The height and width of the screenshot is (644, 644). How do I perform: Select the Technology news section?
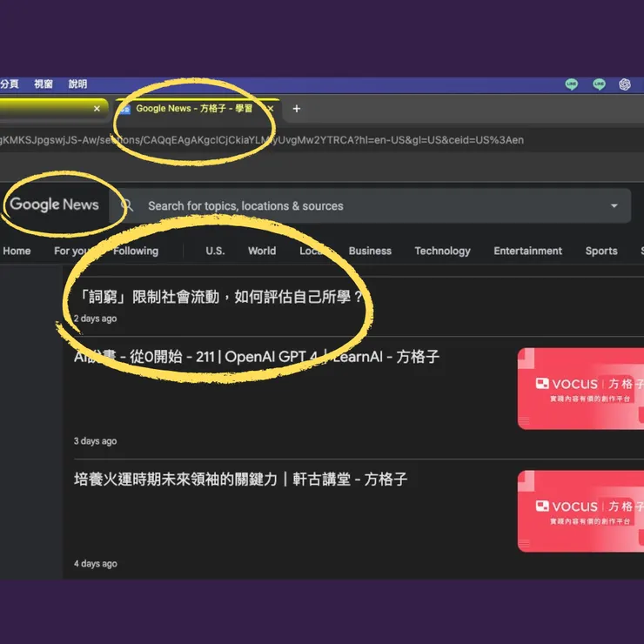click(x=442, y=251)
